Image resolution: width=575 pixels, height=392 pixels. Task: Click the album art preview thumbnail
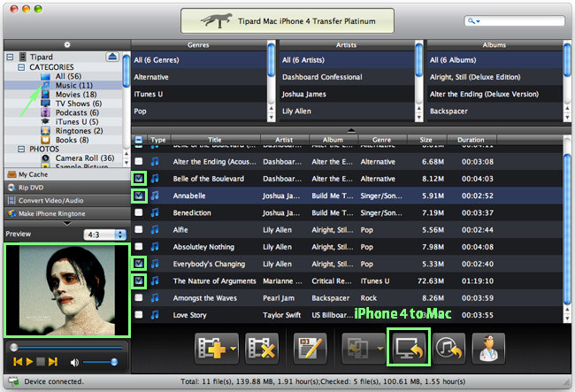tap(67, 290)
